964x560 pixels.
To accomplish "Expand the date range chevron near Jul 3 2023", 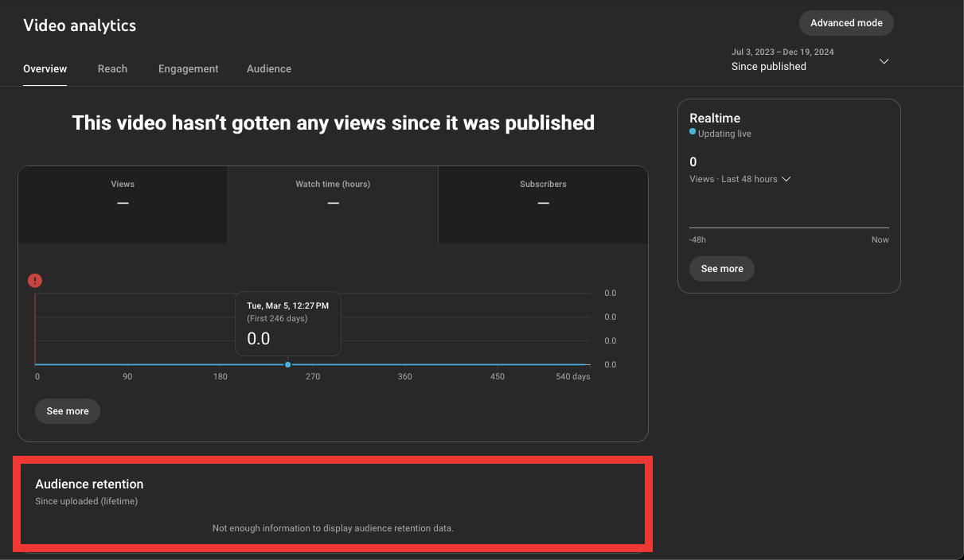I will coord(884,60).
